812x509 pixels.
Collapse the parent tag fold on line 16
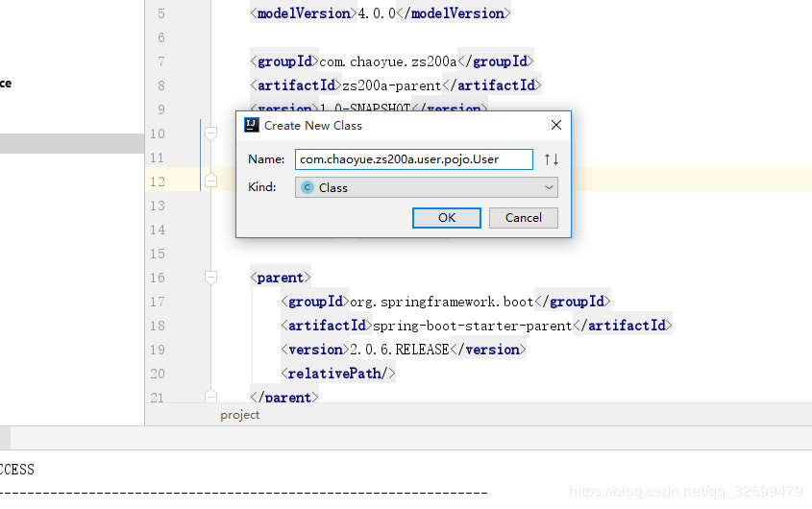(x=210, y=278)
